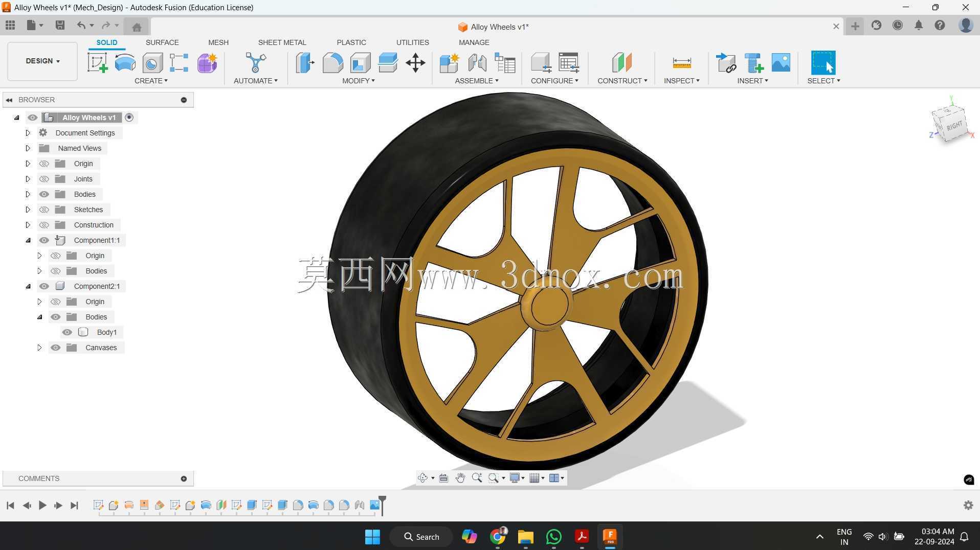Select the Fillet tool
This screenshot has height=550, width=980.
(x=332, y=63)
